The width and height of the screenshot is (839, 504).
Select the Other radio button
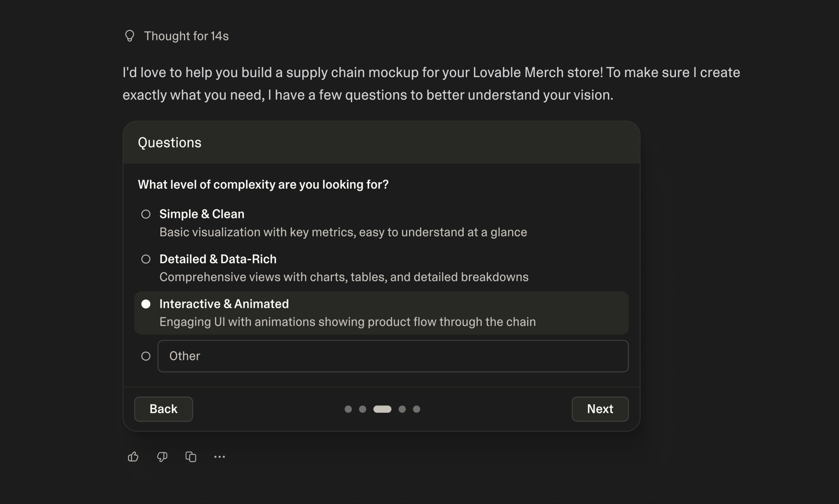pos(146,356)
